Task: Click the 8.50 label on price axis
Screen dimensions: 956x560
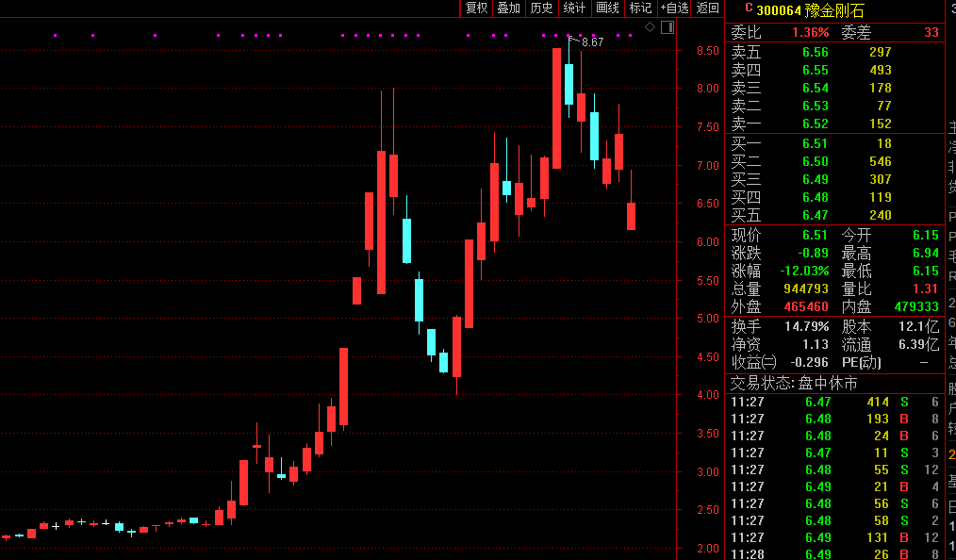Action: pyautogui.click(x=707, y=51)
